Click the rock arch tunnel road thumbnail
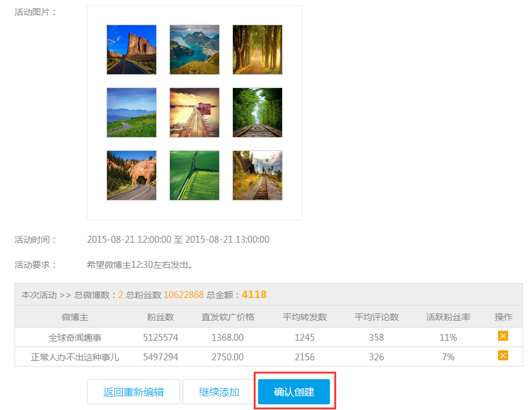Viewport: 532px width, 410px height. tap(132, 175)
